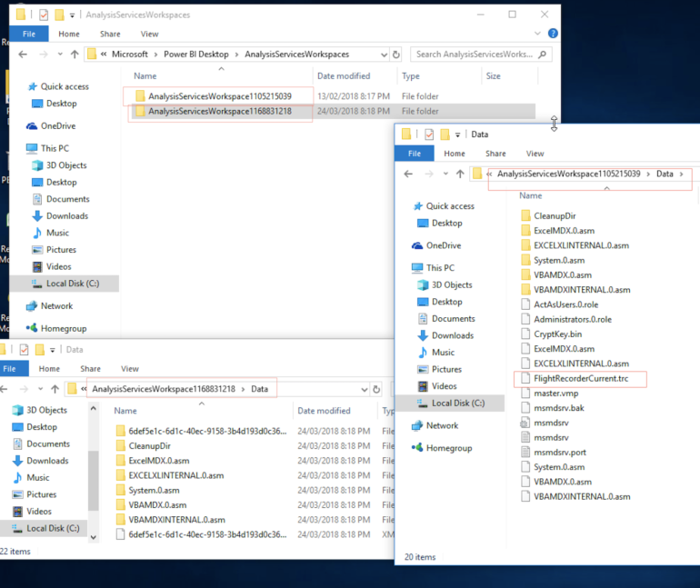Image resolution: width=700 pixels, height=588 pixels.
Task: Click Power BI Desktop breadcrumb in address bar
Action: (x=196, y=55)
